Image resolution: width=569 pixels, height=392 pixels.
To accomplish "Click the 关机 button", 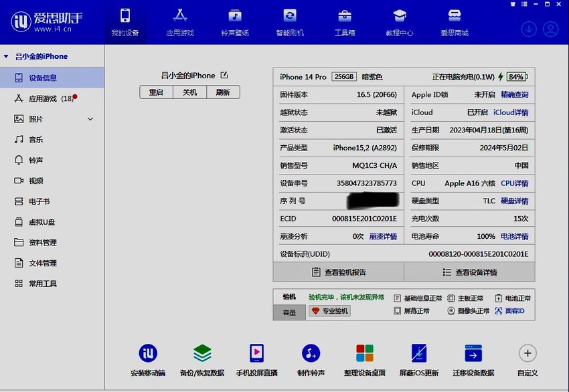I will 190,92.
